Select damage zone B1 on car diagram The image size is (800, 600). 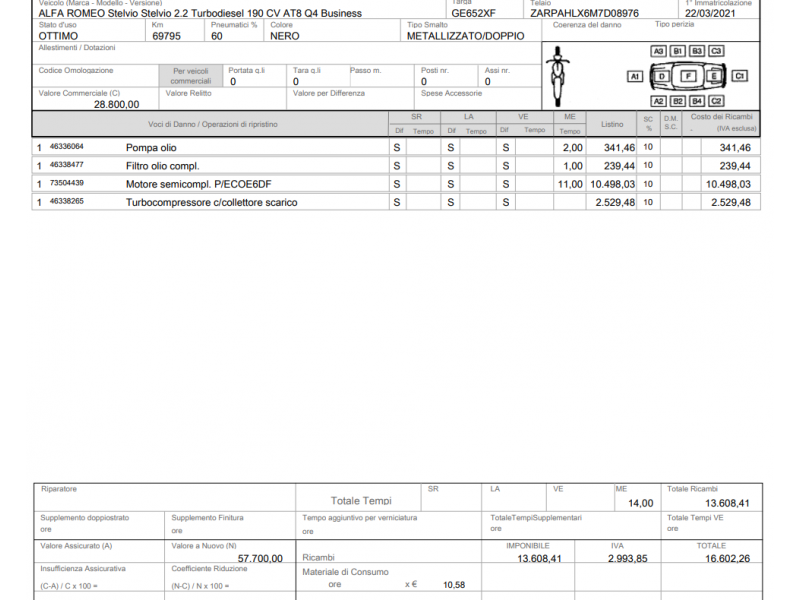678,51
